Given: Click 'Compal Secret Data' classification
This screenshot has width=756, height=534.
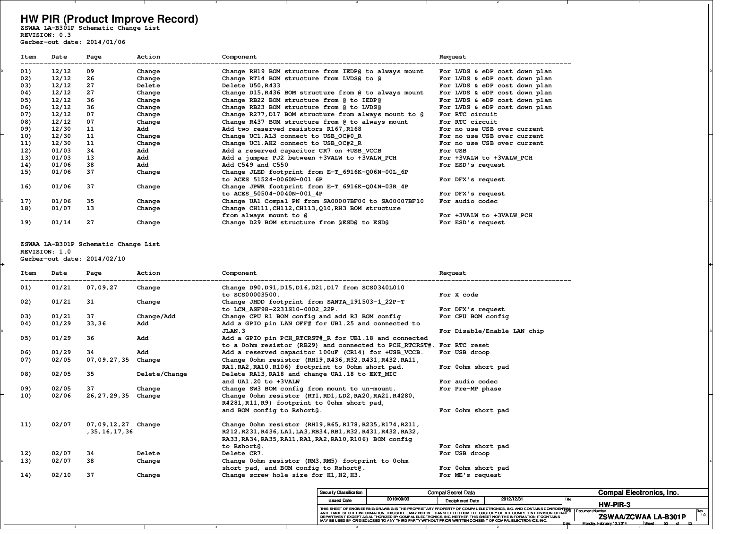Looking at the screenshot, I should [x=451, y=492].
